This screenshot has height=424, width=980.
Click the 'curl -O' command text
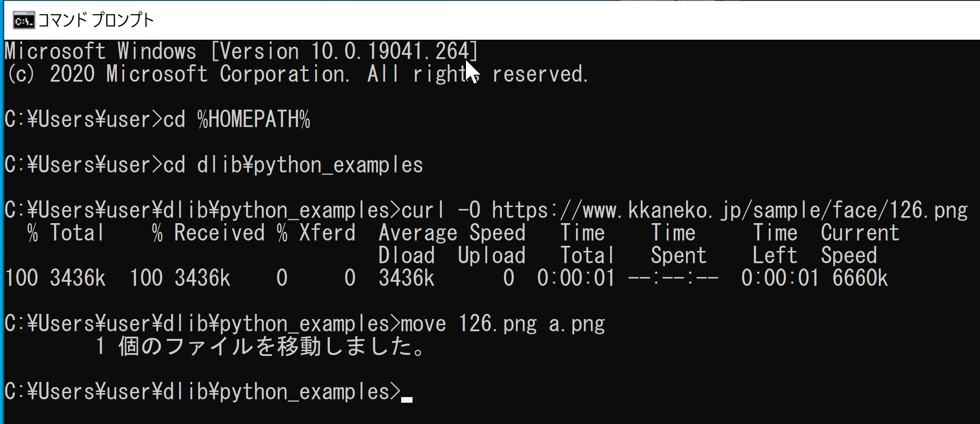point(440,210)
